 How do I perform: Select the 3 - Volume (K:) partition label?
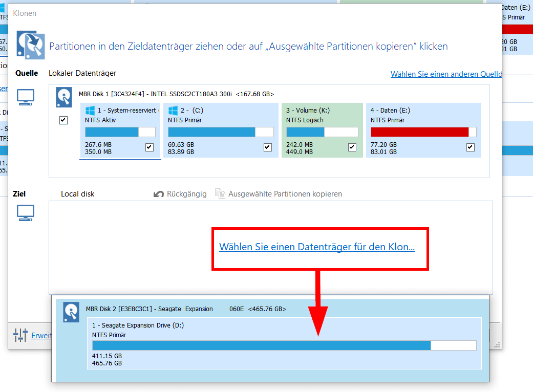pyautogui.click(x=308, y=111)
